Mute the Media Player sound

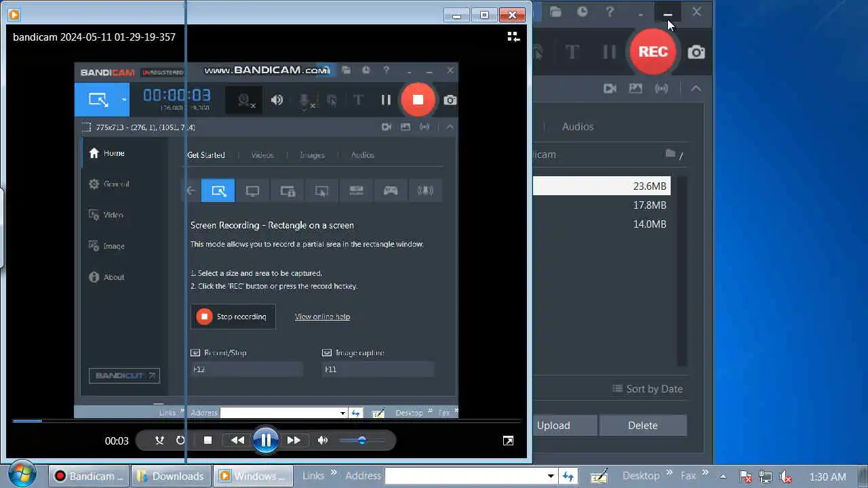point(323,441)
